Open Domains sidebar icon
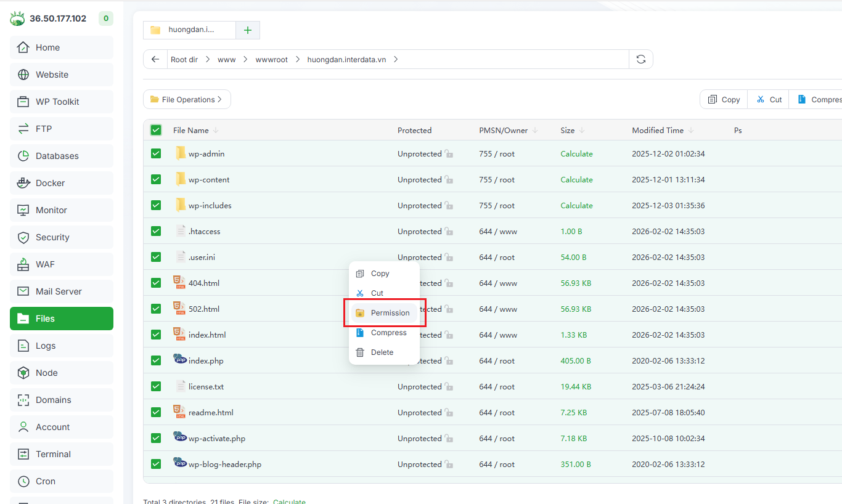Screen dimensions: 842x504 pyautogui.click(x=23, y=400)
